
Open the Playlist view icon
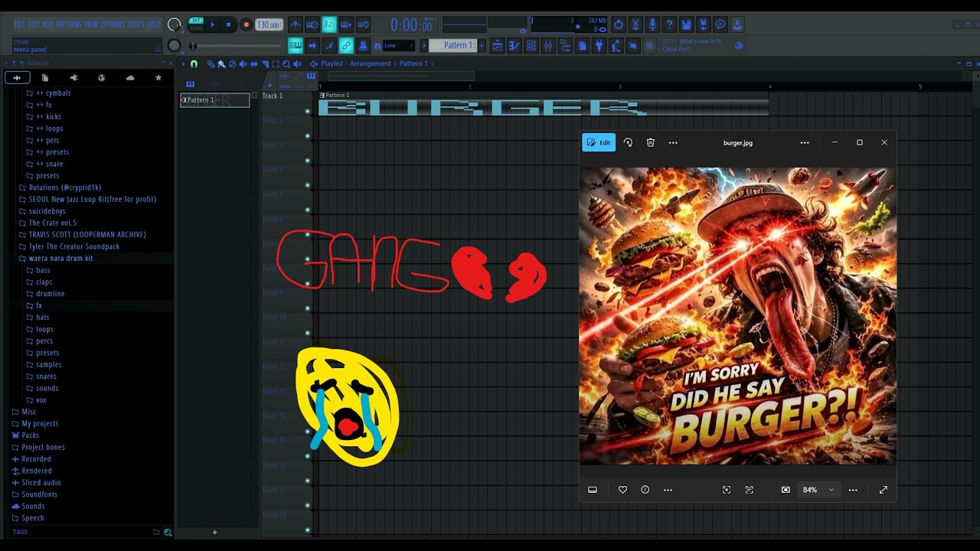tap(498, 46)
